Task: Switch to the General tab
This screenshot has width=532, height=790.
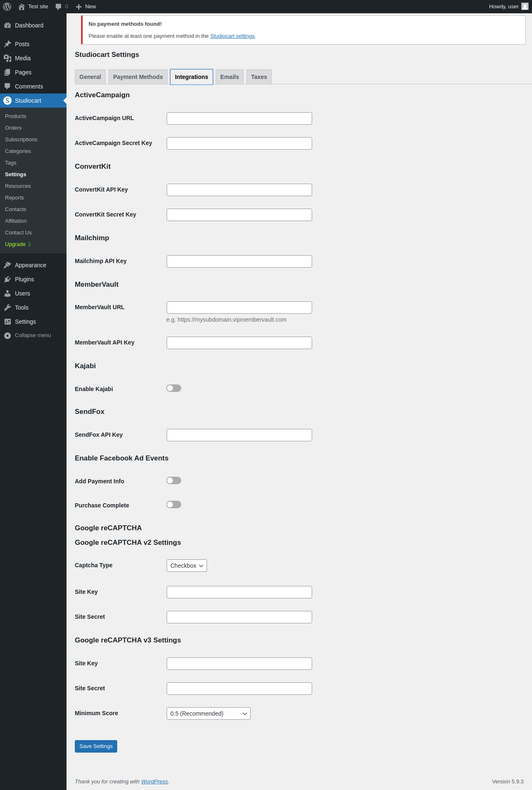Action: pos(90,77)
